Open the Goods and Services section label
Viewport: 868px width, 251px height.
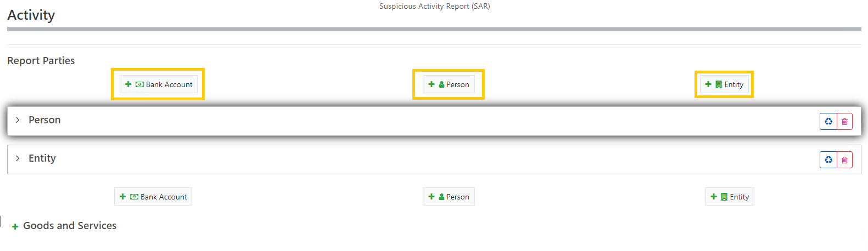pyautogui.click(x=70, y=226)
